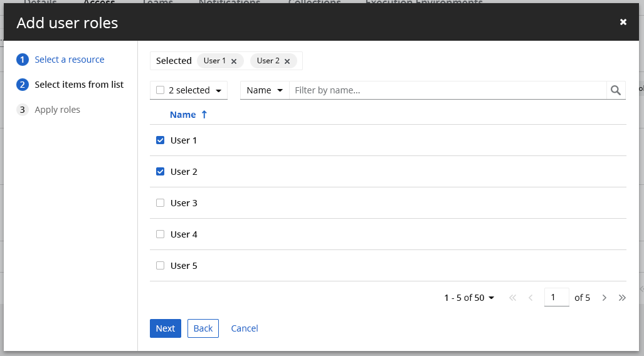644x356 pixels.
Task: Click the Next button
Action: (166, 328)
